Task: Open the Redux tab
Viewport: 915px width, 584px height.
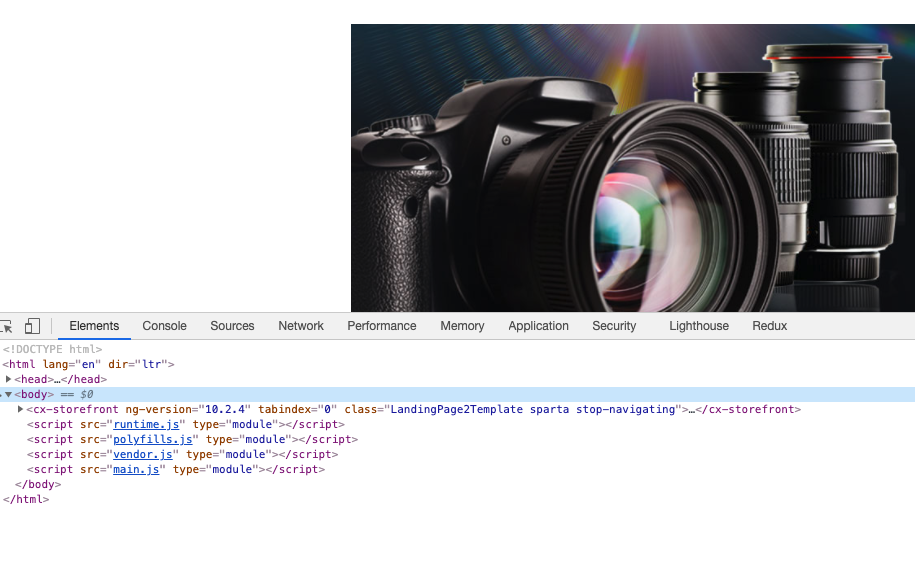Action: click(x=769, y=326)
